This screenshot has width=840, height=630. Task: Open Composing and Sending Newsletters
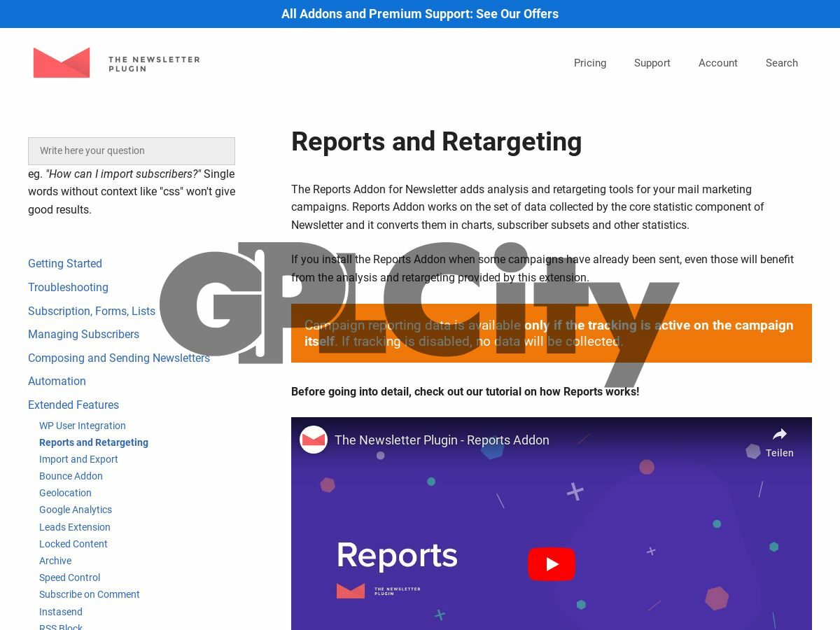pyautogui.click(x=119, y=358)
